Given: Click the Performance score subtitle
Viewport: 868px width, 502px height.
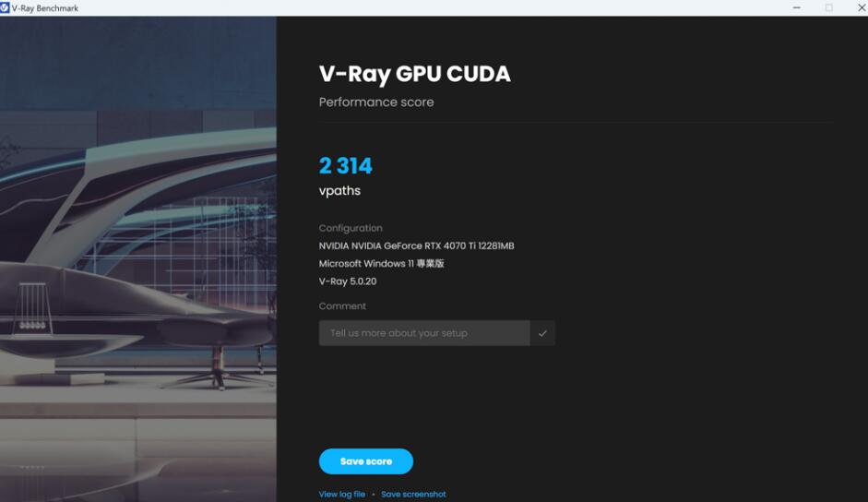Looking at the screenshot, I should (x=376, y=102).
